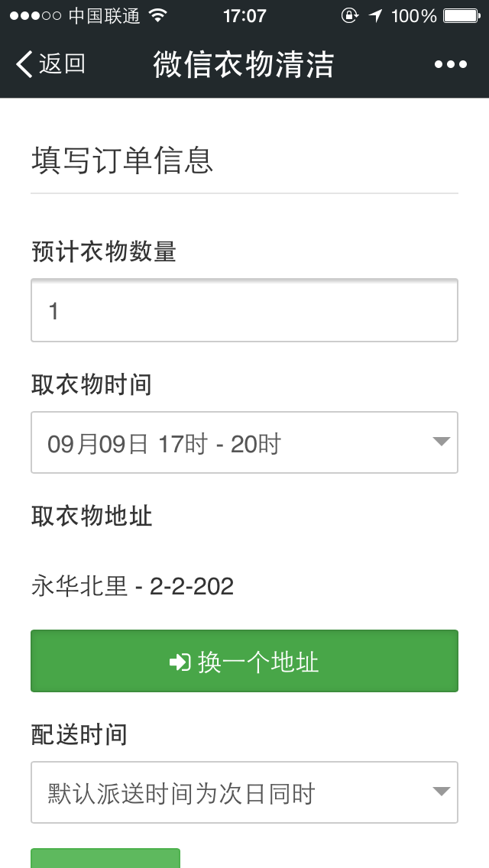Tap the partially visible green button at bottom
489x868 pixels.
click(105, 859)
